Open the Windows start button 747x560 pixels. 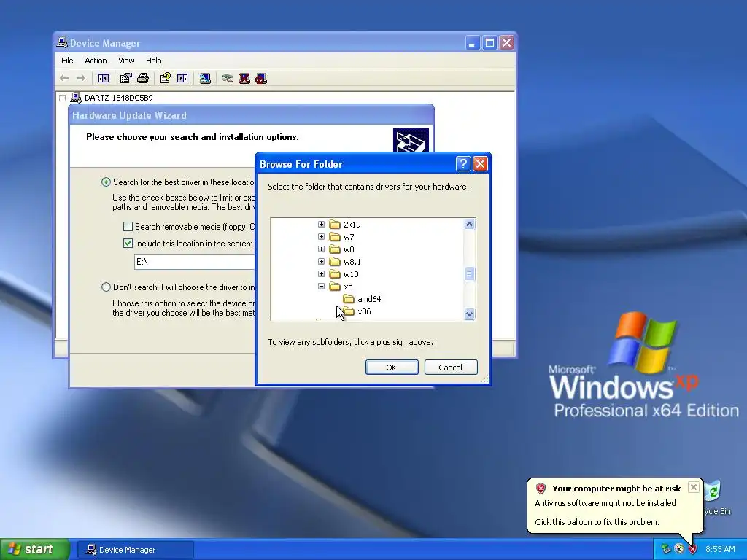[35, 550]
